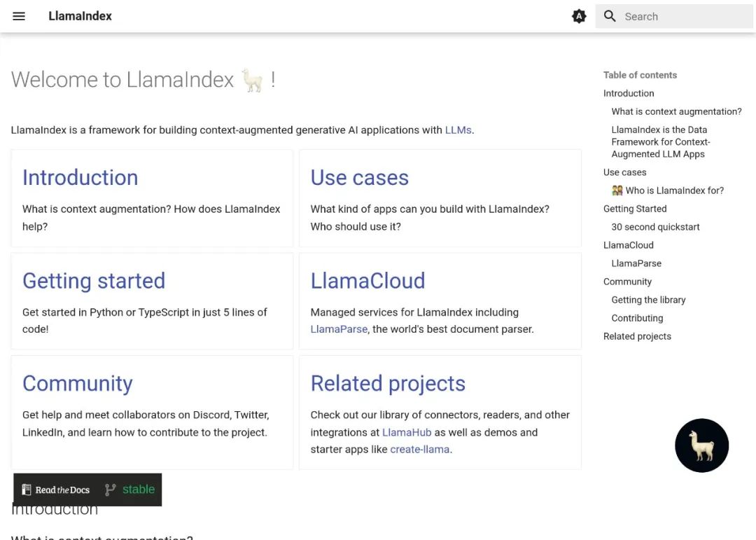
Task: Open the LlamaCloud card heading
Action: (x=367, y=281)
